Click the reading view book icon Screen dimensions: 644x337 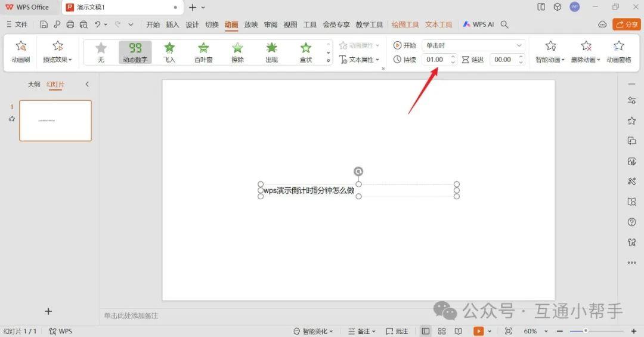pyautogui.click(x=459, y=331)
